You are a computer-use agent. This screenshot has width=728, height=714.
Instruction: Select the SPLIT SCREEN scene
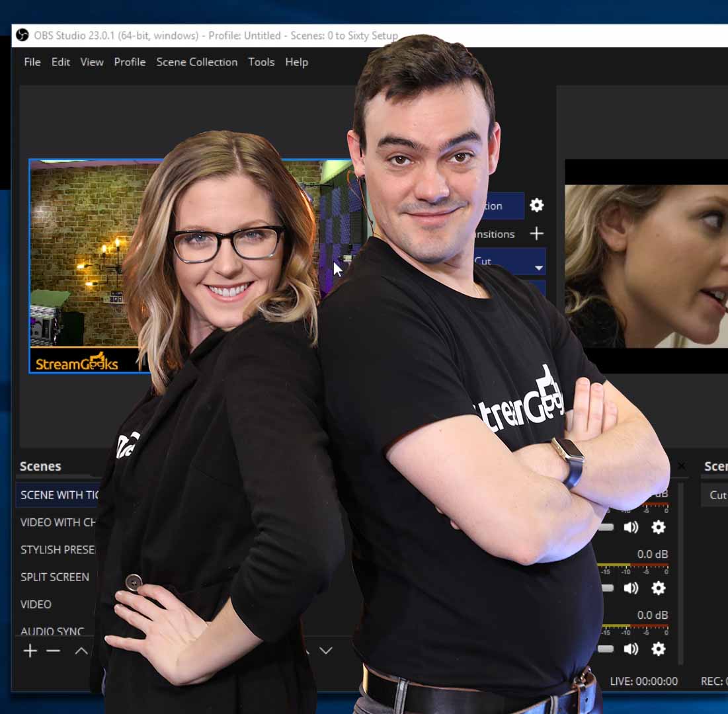coord(55,577)
